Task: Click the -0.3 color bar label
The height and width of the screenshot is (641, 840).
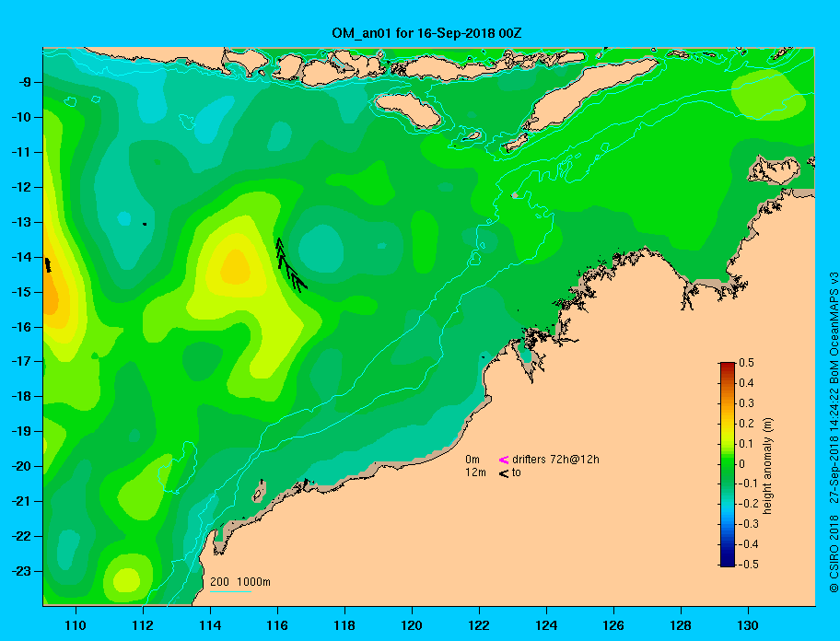Action: [749, 524]
